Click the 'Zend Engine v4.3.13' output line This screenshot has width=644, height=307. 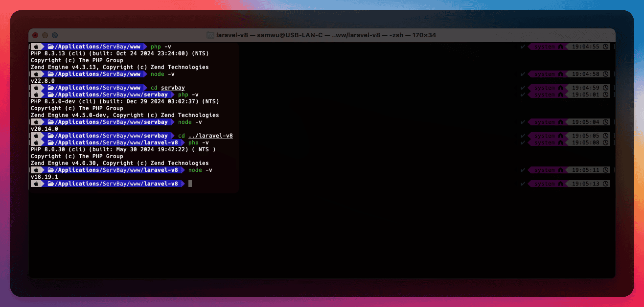[120, 67]
